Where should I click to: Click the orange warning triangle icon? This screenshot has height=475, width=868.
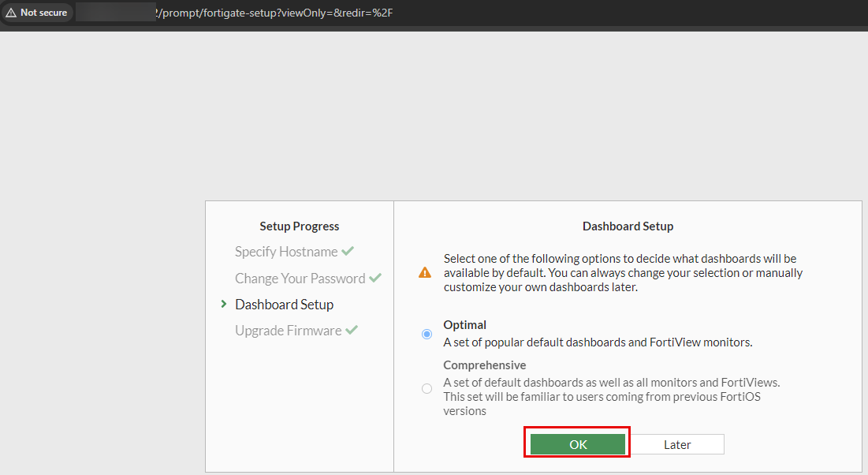[x=426, y=271]
